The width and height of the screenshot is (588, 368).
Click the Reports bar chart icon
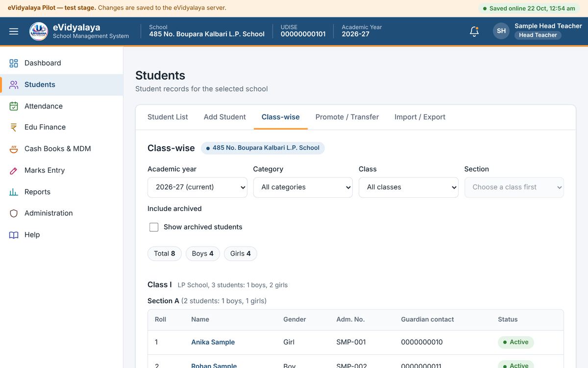[14, 192]
